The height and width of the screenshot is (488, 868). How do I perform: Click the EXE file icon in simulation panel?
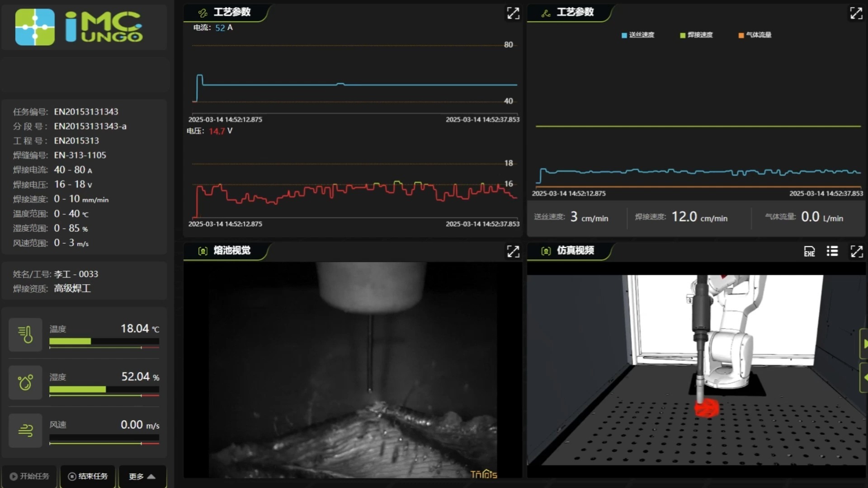tap(809, 251)
